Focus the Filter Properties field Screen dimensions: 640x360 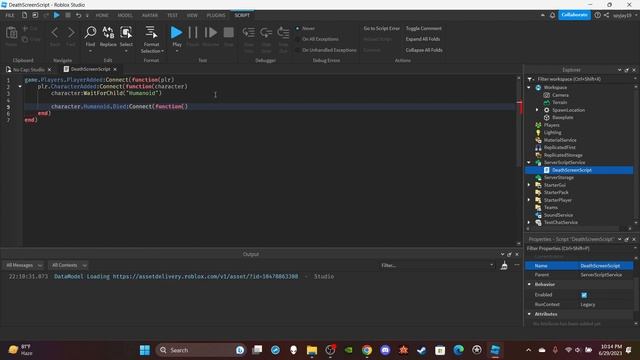[579, 249]
